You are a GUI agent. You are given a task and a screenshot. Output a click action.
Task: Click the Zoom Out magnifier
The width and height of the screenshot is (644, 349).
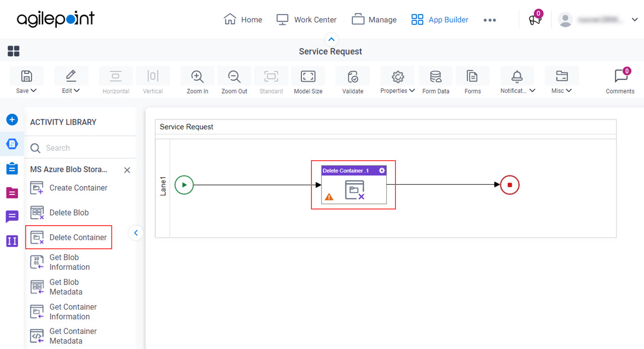234,76
